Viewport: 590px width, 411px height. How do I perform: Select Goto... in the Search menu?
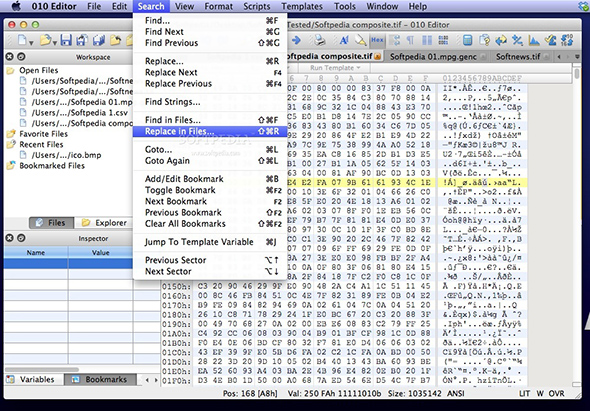click(x=210, y=149)
